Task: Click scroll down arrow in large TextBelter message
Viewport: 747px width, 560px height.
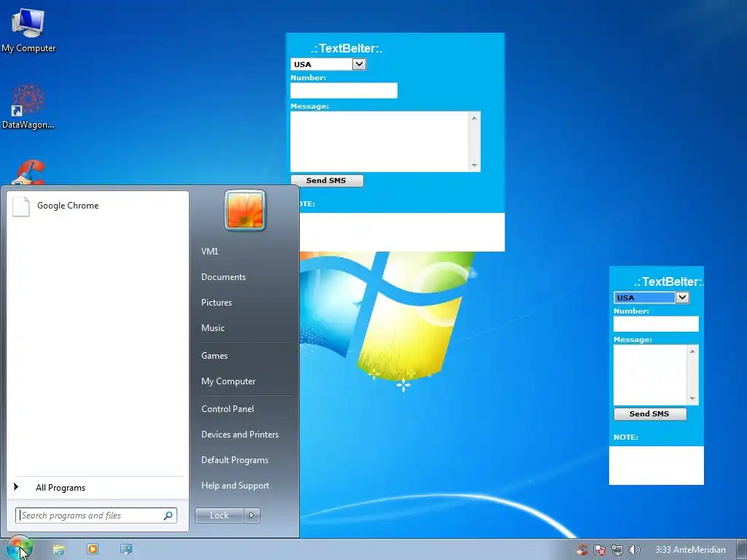Action: [474, 166]
